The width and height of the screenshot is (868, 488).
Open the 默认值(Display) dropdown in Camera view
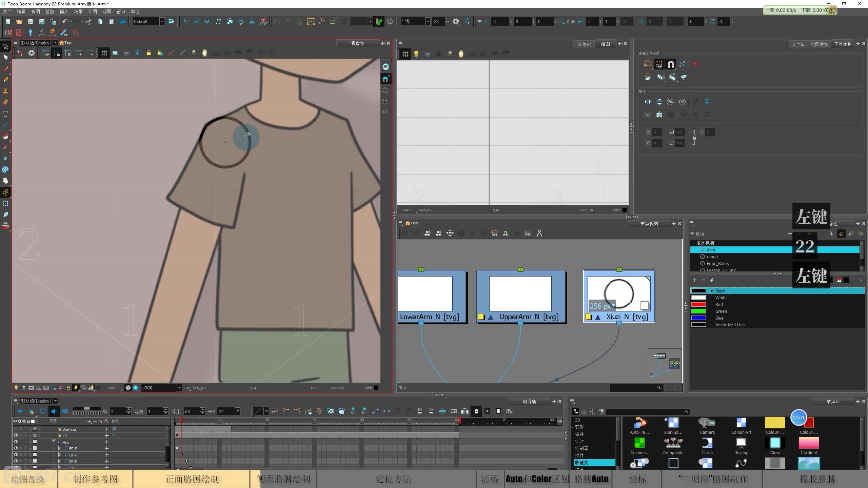click(x=55, y=43)
